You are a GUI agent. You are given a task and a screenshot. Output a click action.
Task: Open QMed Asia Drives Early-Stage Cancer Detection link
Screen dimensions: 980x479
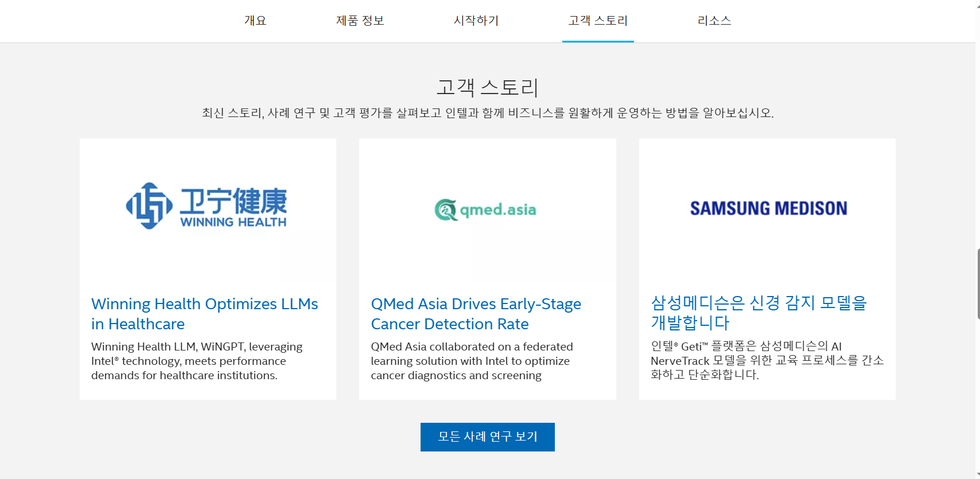476,314
